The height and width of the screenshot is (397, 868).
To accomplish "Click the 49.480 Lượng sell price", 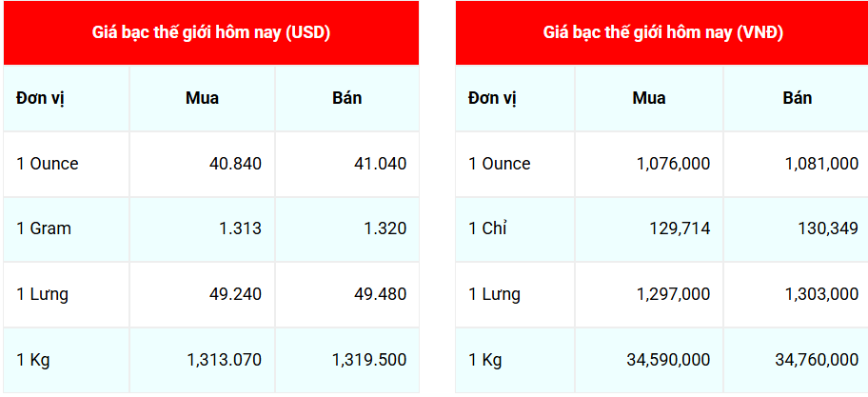I will pos(381,294).
